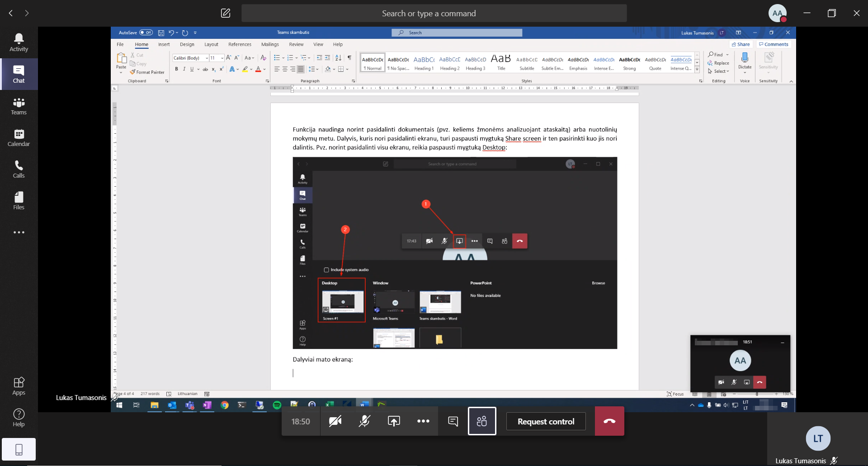Viewport: 868px width, 466px height.
Task: Open the AA profile avatar menu
Action: (777, 13)
